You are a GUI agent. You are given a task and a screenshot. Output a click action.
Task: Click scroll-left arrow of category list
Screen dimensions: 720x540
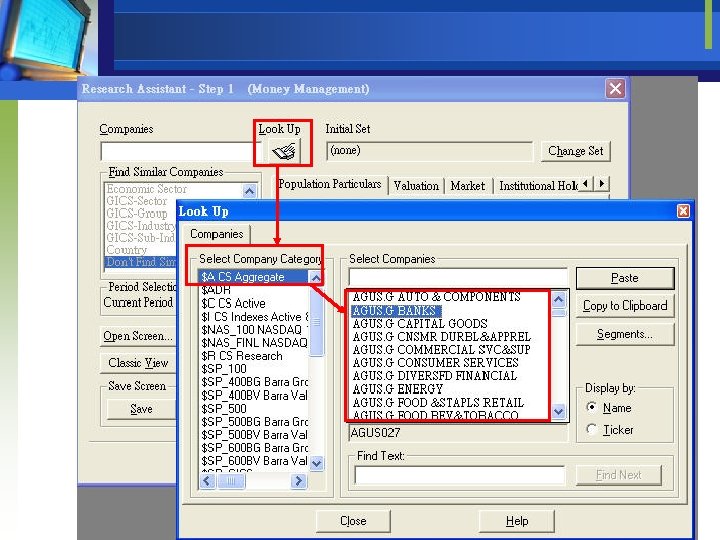(207, 481)
